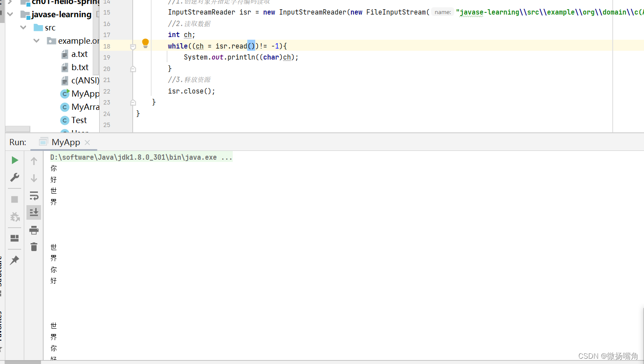
Task: Click the isr.close() statement
Action: 191,91
